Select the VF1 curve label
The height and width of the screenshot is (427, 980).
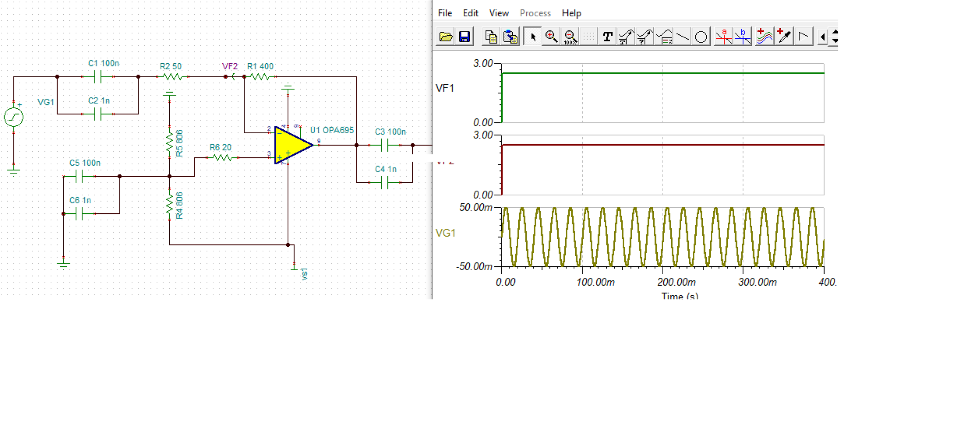[445, 88]
